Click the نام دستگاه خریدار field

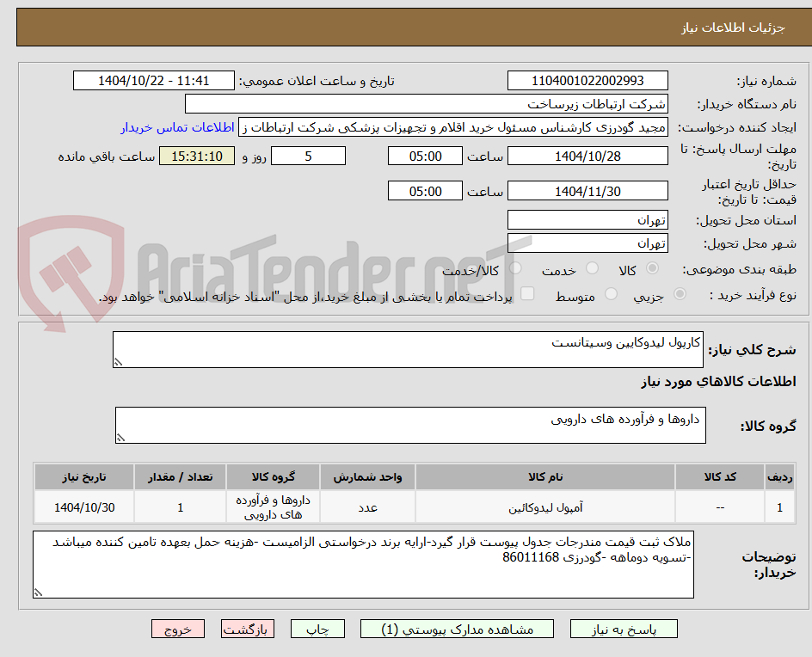426,104
